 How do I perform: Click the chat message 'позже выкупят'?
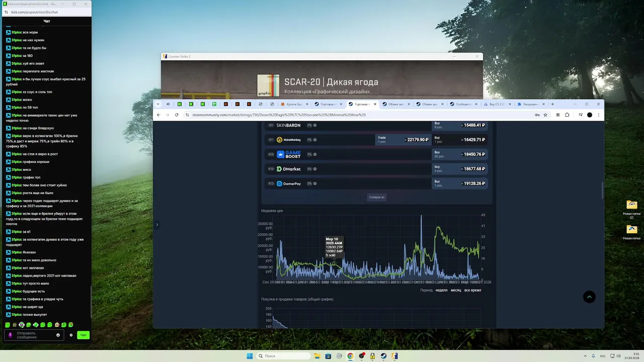[35, 315]
